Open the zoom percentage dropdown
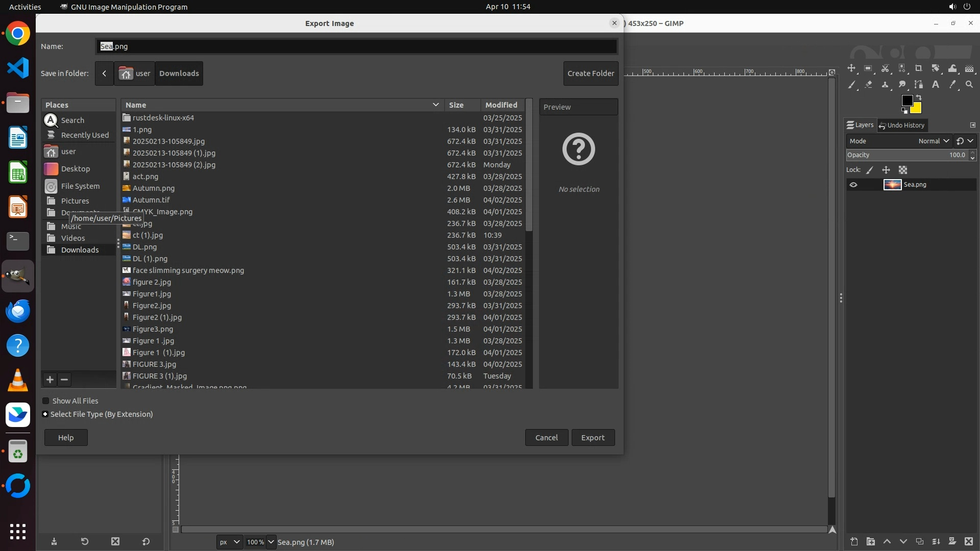 coord(271,542)
